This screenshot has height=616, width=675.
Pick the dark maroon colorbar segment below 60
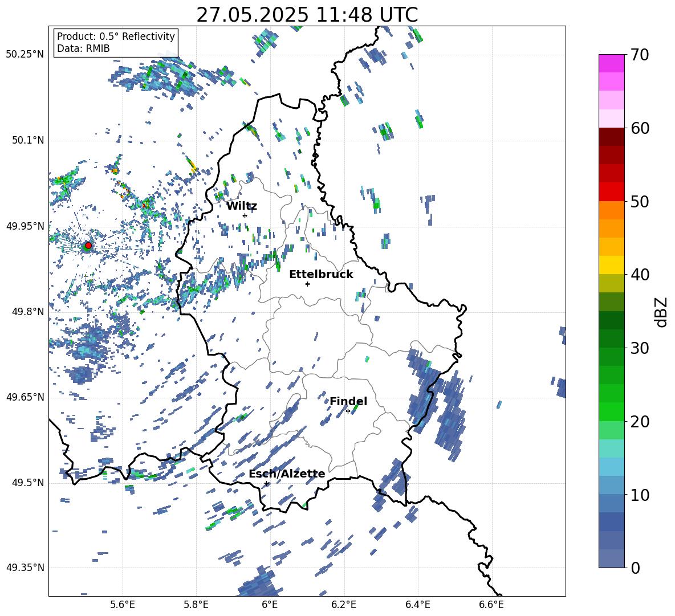coord(611,136)
